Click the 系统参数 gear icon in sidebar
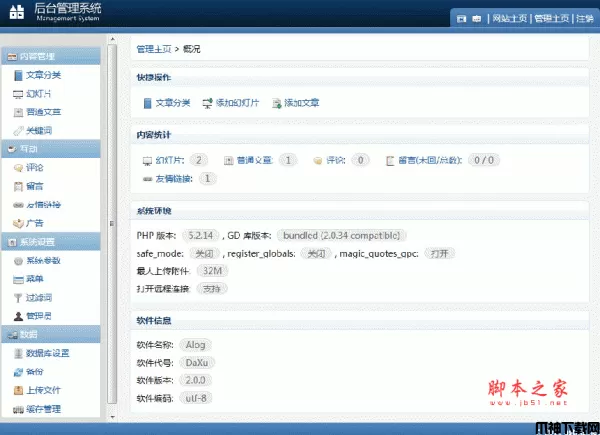600x435 pixels. 18,261
